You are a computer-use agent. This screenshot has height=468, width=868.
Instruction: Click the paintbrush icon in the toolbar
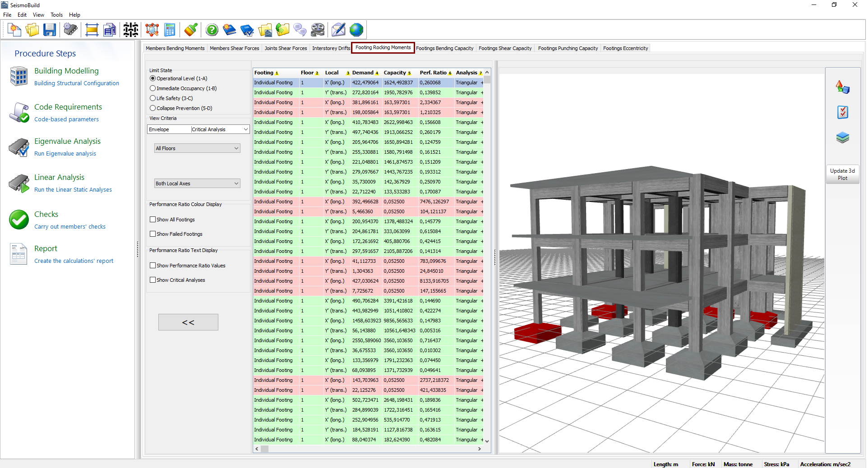pyautogui.click(x=191, y=30)
